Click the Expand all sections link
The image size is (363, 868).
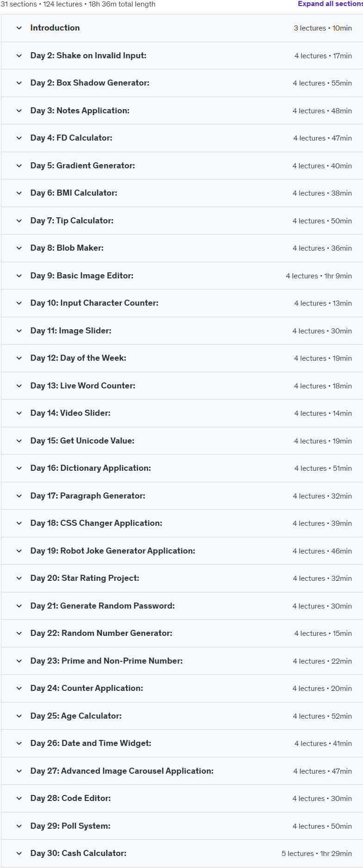tap(330, 4)
